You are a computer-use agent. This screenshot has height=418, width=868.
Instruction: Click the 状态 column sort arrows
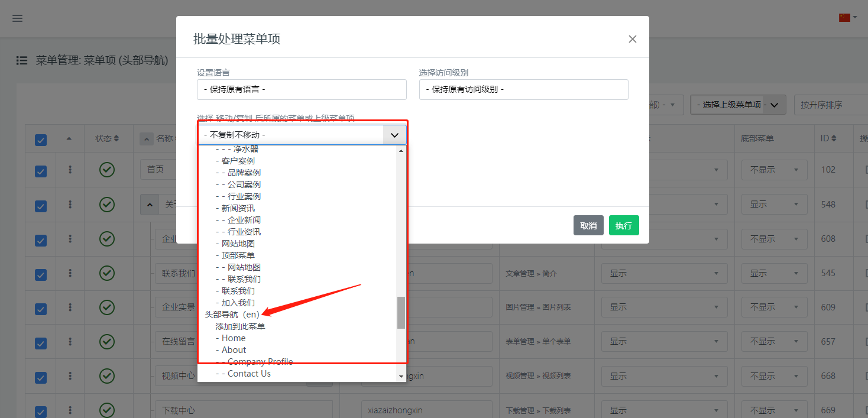(116, 138)
